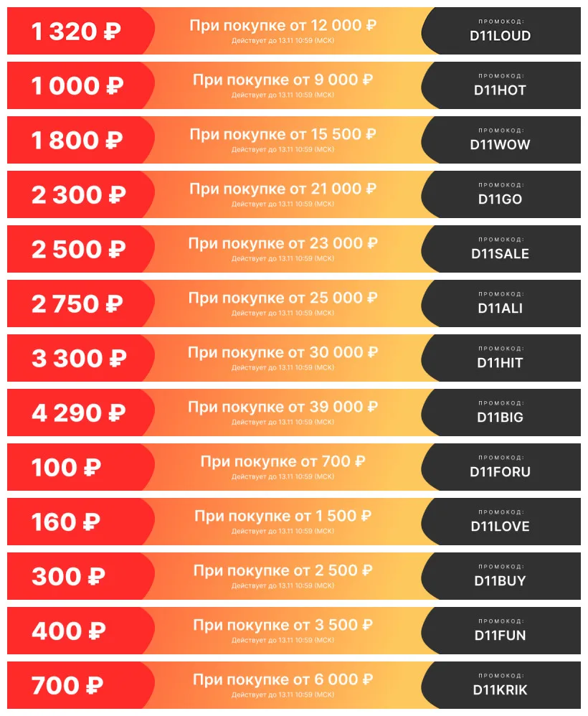Screen dimensions: 588x716
Task: Click the 1 320 ₽ discount amount
Action: click(x=76, y=32)
